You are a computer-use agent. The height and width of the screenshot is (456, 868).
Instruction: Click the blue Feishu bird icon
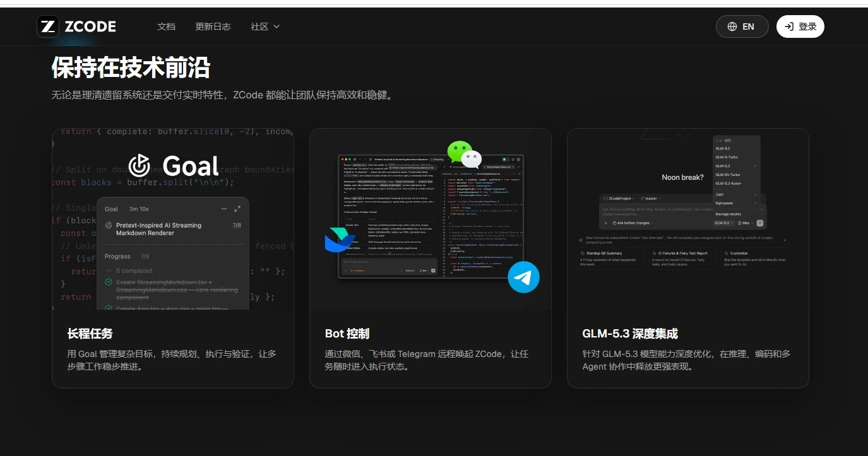pos(340,240)
